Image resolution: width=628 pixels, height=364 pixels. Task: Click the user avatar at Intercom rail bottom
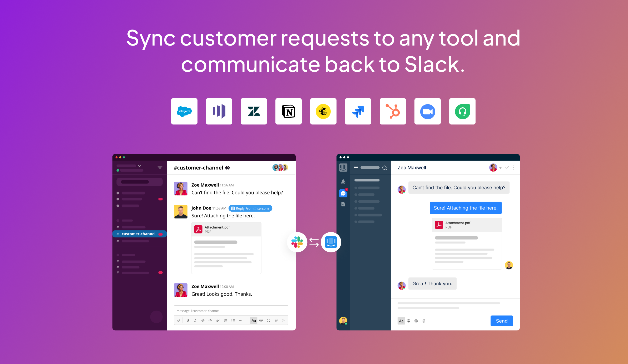pyautogui.click(x=343, y=321)
